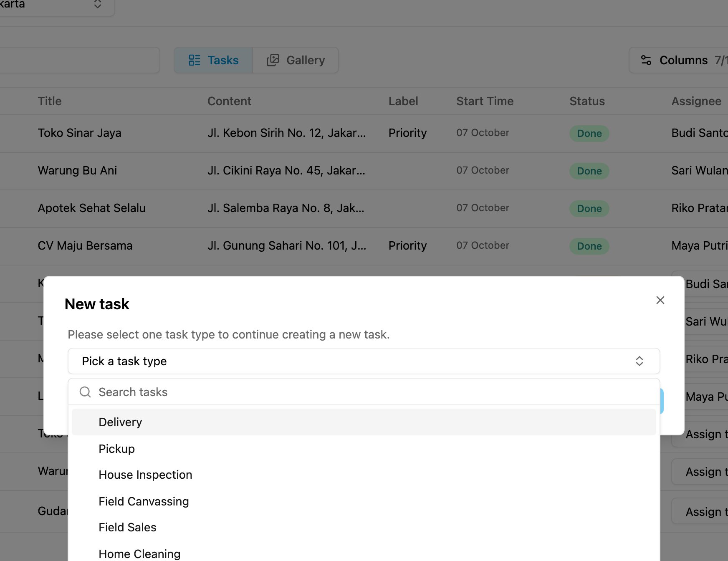728x561 pixels.
Task: Click the Jl. Gunung Sahari No. 101 cell
Action: [287, 245]
